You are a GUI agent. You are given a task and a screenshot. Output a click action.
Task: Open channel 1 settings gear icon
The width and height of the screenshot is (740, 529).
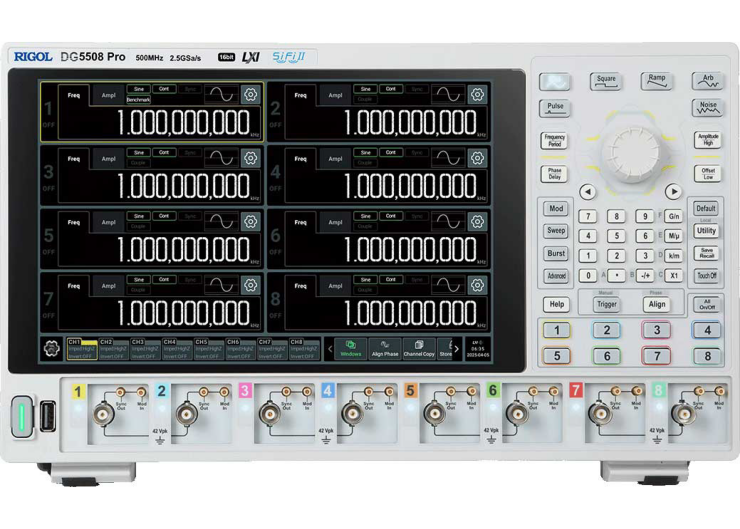[251, 95]
